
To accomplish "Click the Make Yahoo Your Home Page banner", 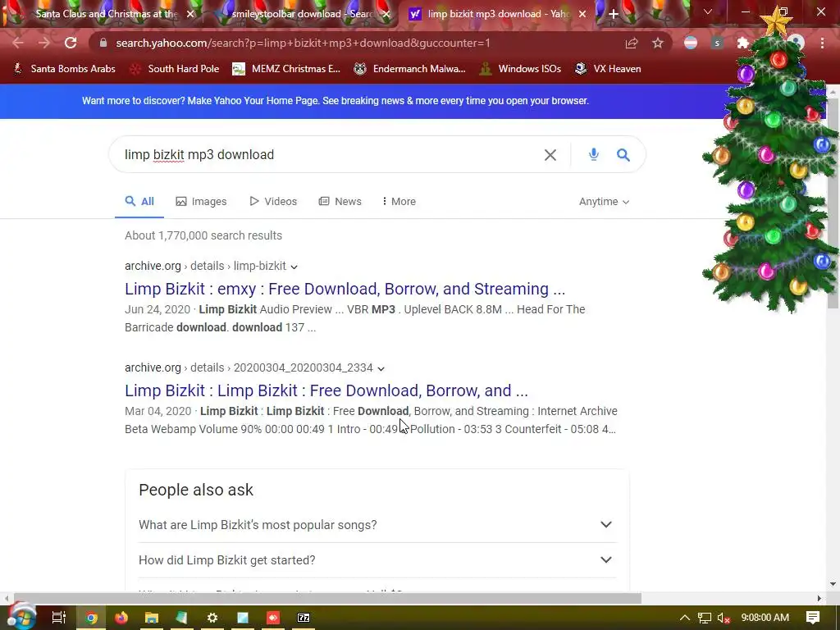I will [336, 101].
